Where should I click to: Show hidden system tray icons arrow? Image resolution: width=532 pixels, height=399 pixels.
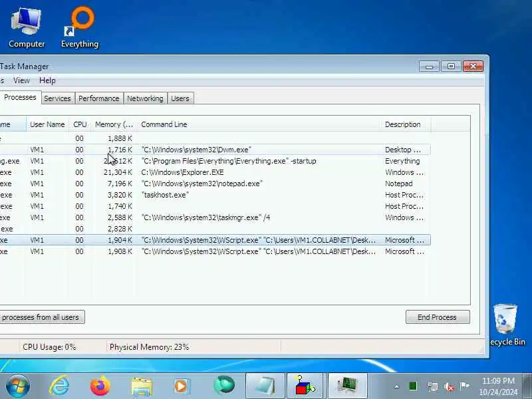[396, 386]
